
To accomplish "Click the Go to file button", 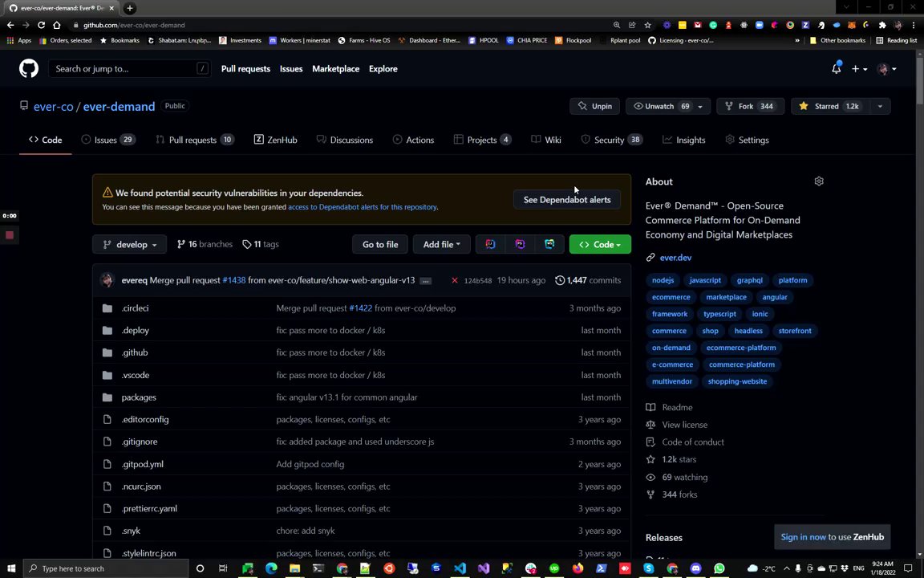I will click(380, 244).
